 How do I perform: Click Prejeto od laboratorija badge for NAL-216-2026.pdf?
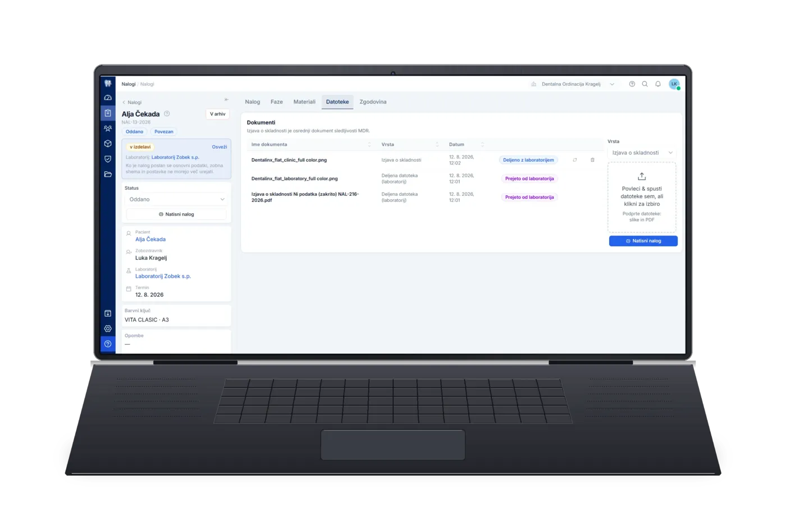point(529,197)
